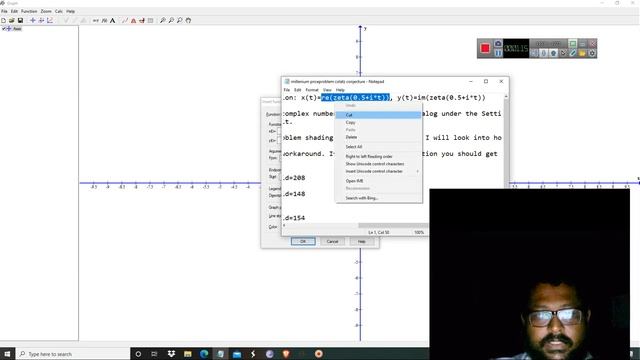Click the microphone icon on recorder bar
This screenshot has height=360, width=640.
[x=544, y=53]
